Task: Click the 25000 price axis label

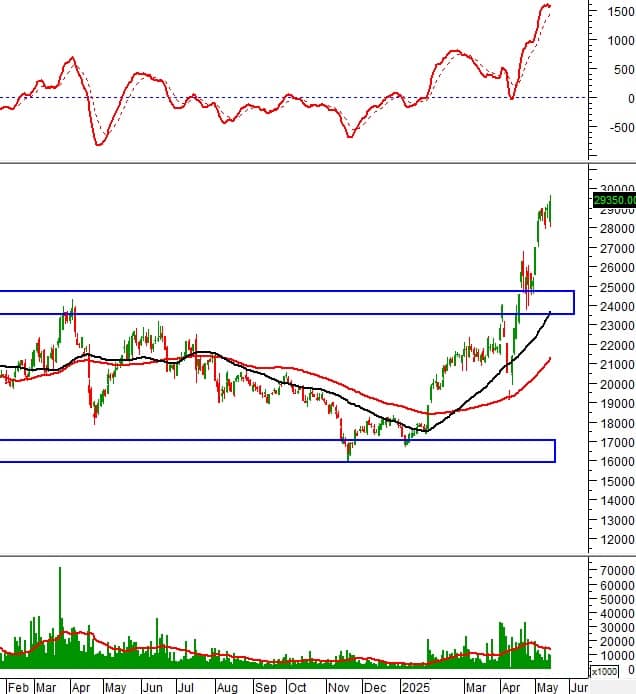Action: pyautogui.click(x=617, y=288)
